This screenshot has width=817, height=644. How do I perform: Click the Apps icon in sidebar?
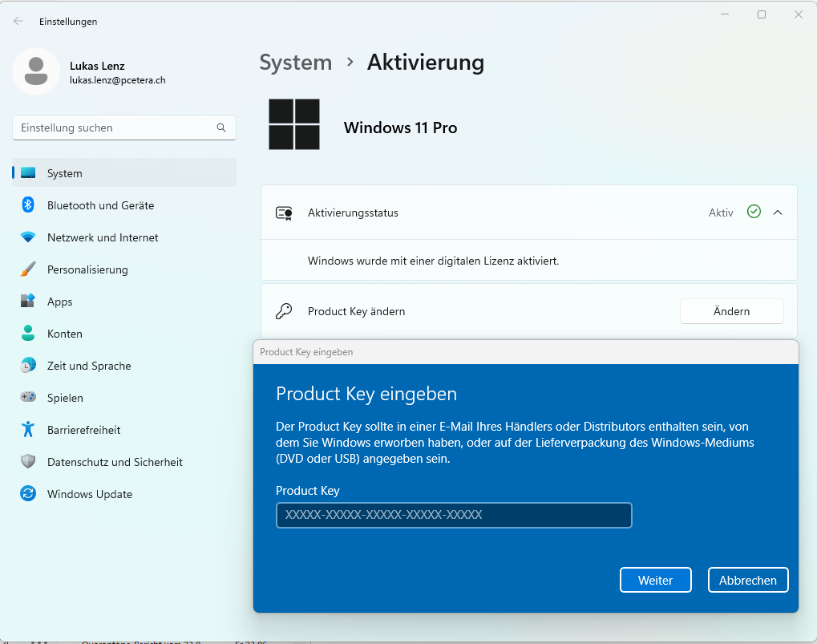click(x=28, y=302)
